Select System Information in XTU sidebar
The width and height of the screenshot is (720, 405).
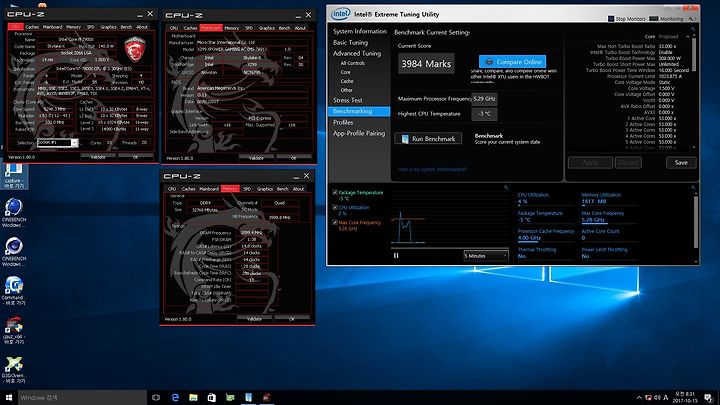coord(360,31)
